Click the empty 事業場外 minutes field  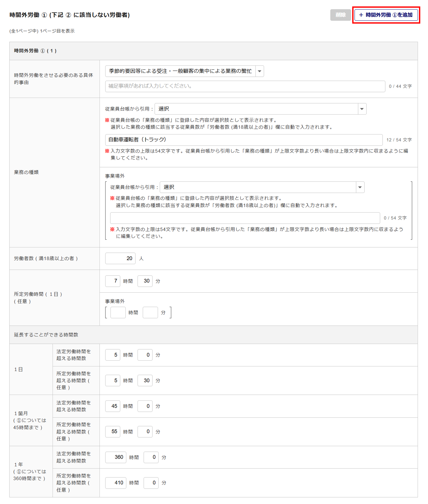click(x=150, y=312)
